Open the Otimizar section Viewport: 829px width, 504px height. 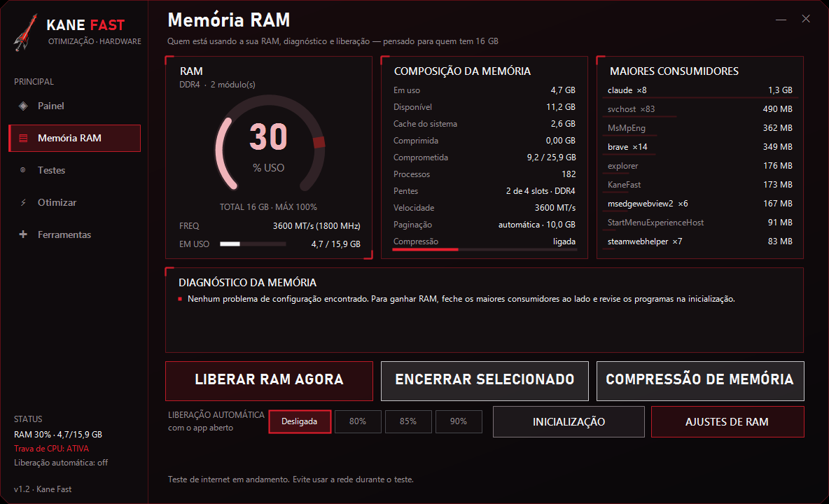point(74,202)
